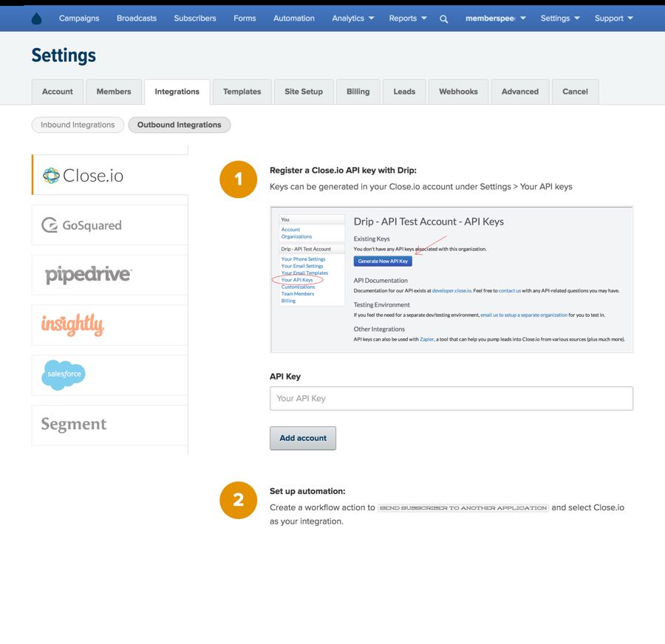Open the Advanced settings tab

click(520, 92)
